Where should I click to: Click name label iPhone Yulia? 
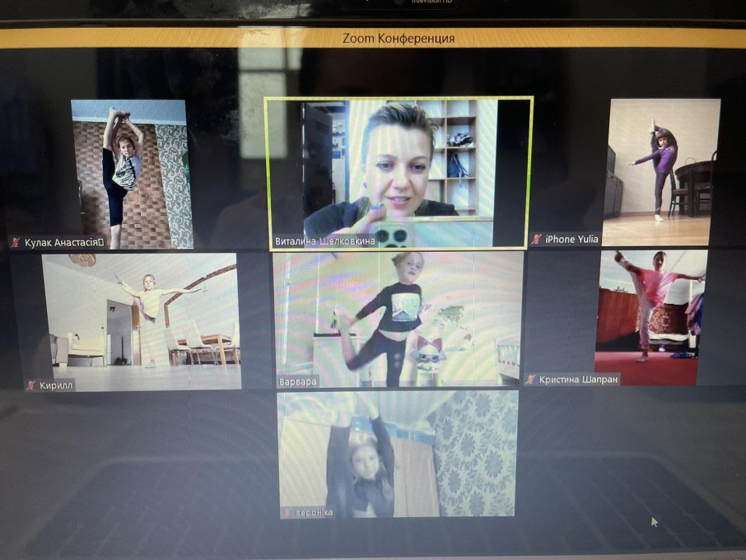(571, 240)
